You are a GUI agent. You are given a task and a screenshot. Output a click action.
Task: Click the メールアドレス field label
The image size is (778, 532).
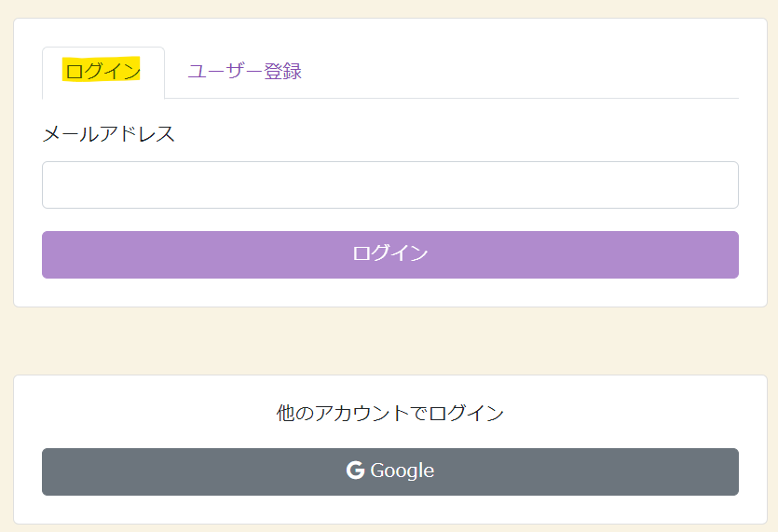109,134
